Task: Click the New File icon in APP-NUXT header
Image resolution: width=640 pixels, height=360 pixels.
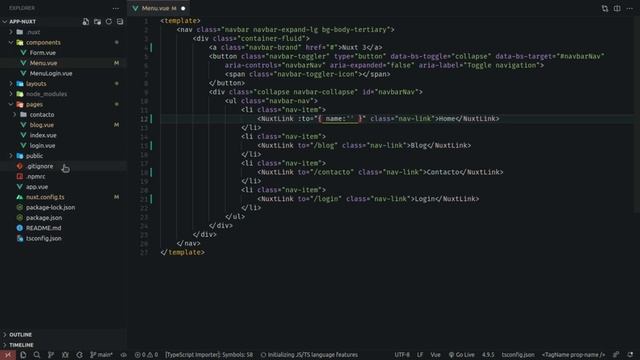Action: click(86, 22)
